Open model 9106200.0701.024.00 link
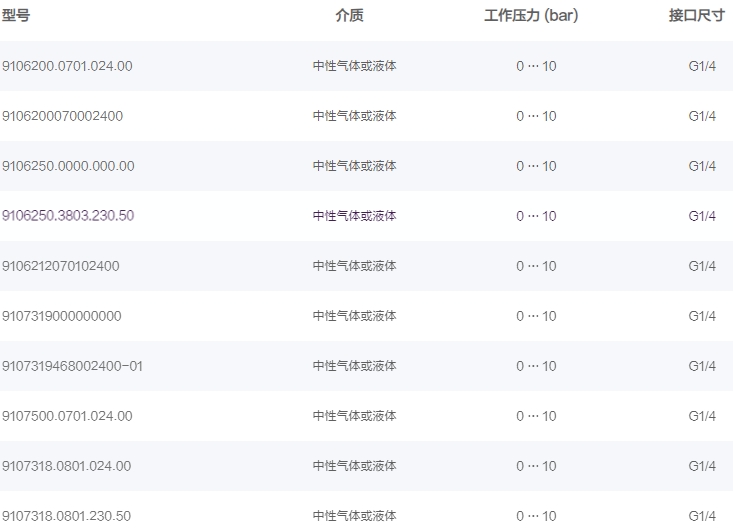This screenshot has width=733, height=528. pyautogui.click(x=67, y=66)
